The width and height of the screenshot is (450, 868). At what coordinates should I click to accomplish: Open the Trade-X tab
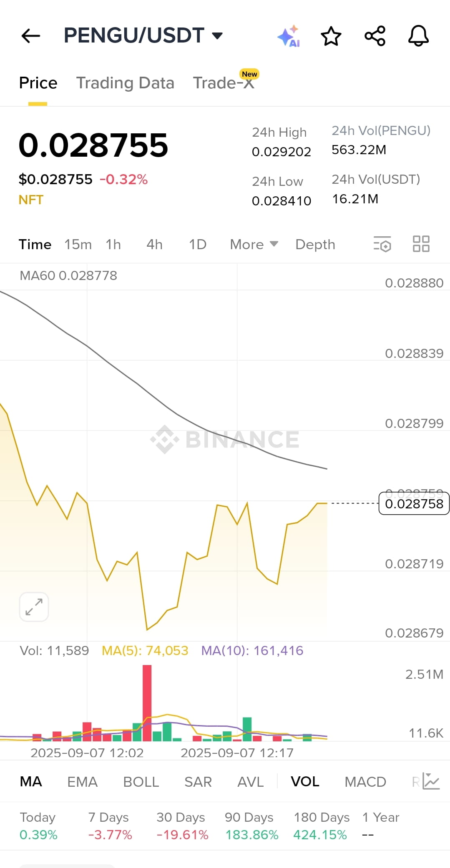click(x=224, y=83)
